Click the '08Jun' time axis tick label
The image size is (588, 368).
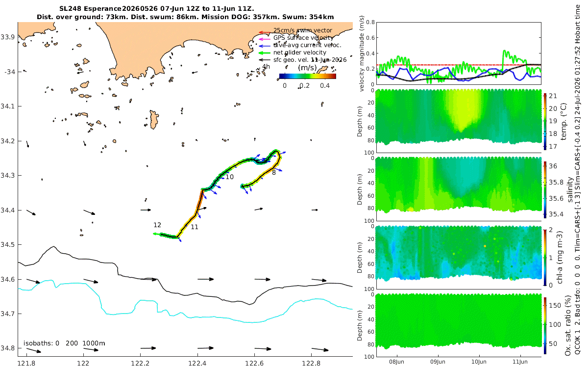[396, 361]
